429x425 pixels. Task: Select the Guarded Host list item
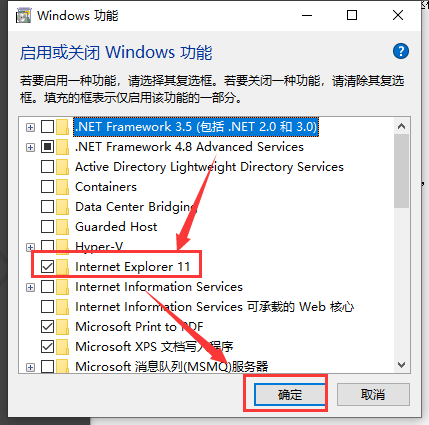click(116, 227)
